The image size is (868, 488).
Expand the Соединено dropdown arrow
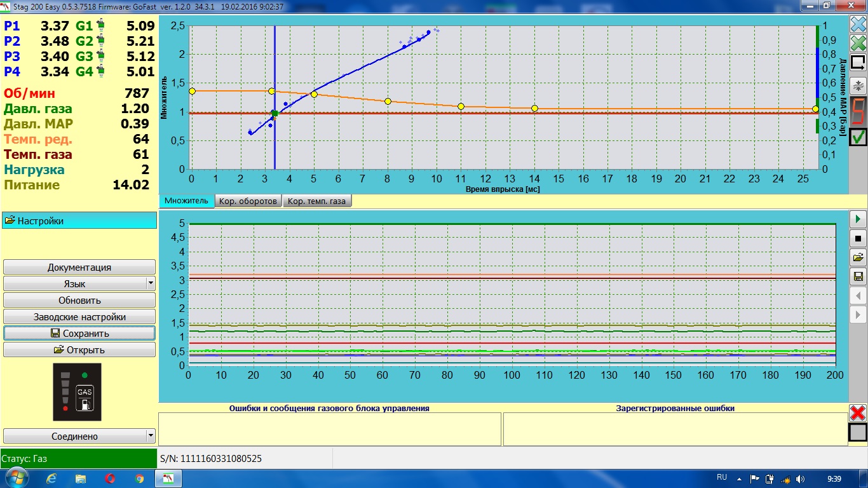coord(151,436)
